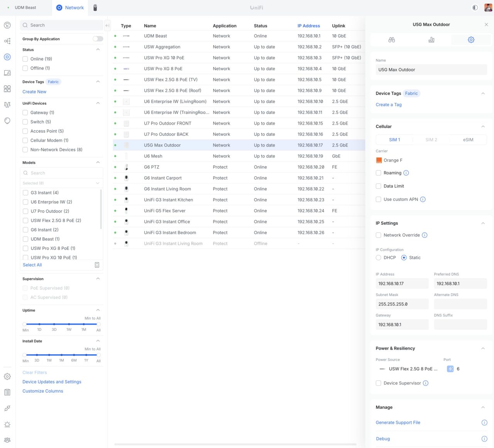Click the blue gear settings icon in panel
Screen dimensions: 494x448
click(x=471, y=40)
